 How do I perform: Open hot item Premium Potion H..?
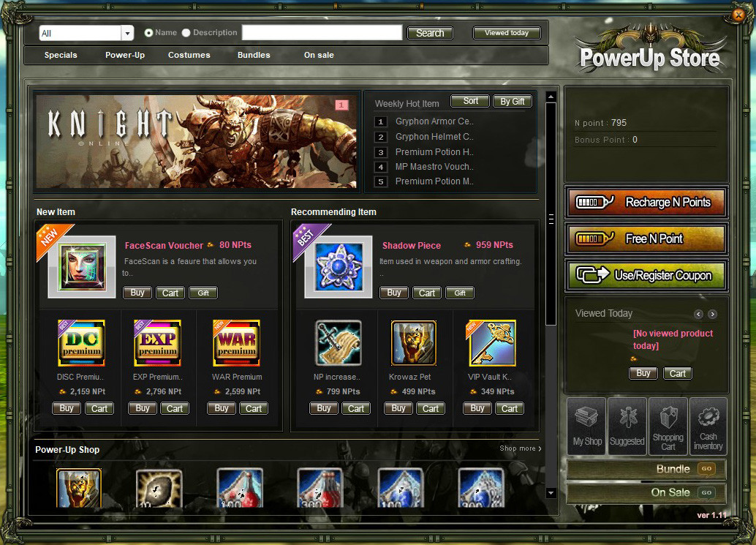click(x=434, y=152)
